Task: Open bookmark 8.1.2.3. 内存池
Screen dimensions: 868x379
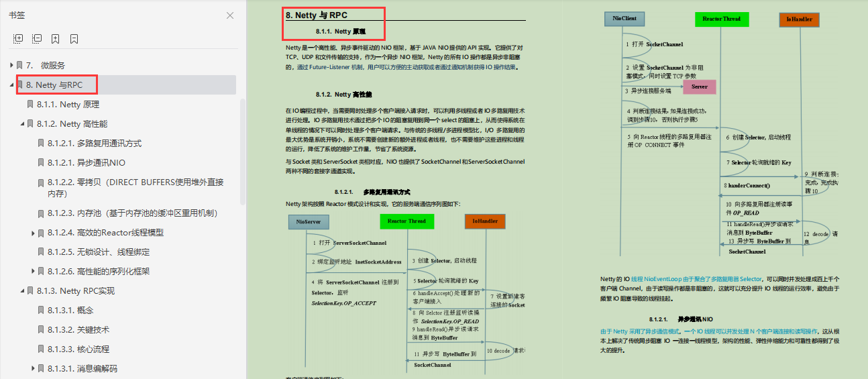Action: pyautogui.click(x=133, y=213)
